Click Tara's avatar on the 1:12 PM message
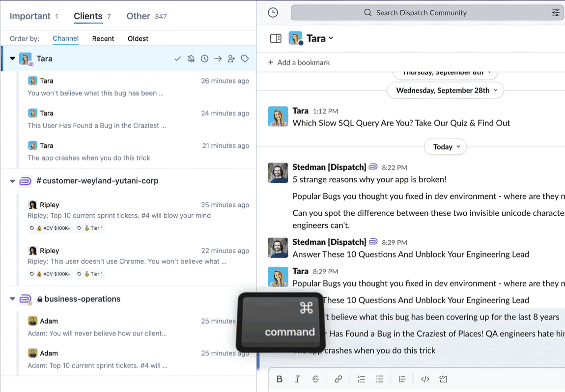The image size is (565, 392). tap(278, 116)
